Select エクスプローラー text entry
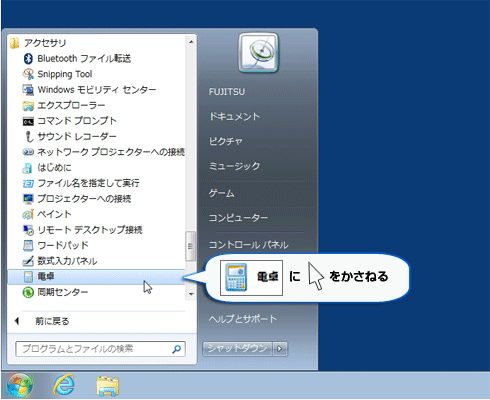The image size is (490, 400). click(71, 106)
